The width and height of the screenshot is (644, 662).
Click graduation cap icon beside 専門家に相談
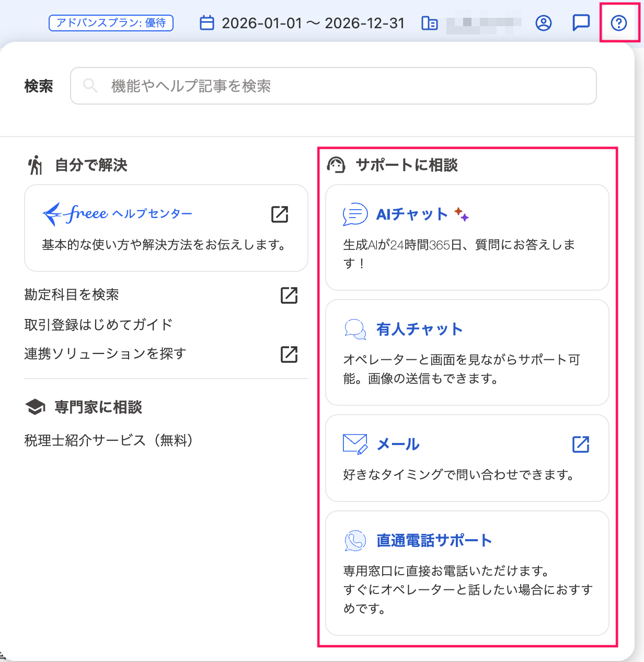tap(35, 407)
